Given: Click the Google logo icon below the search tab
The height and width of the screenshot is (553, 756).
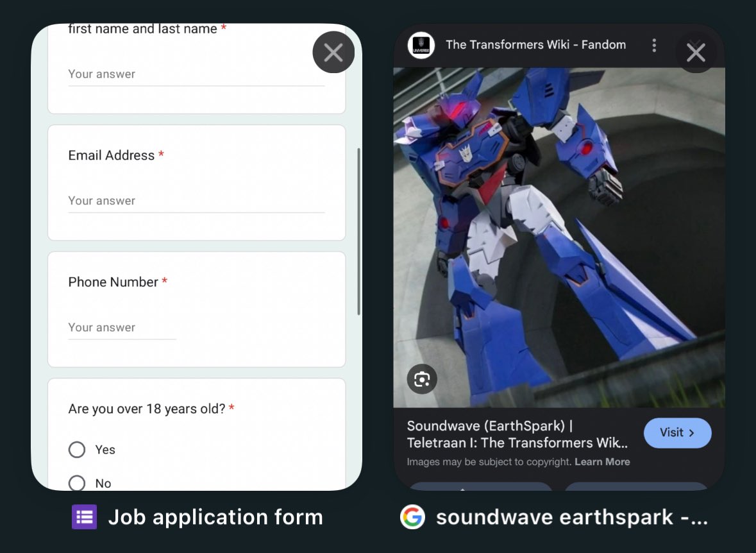Looking at the screenshot, I should click(x=412, y=517).
